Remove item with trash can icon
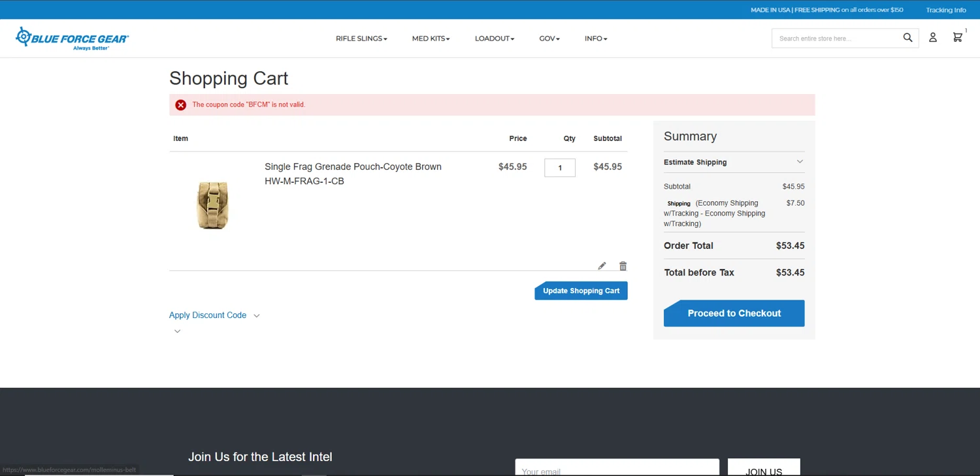The image size is (980, 476). [623, 266]
